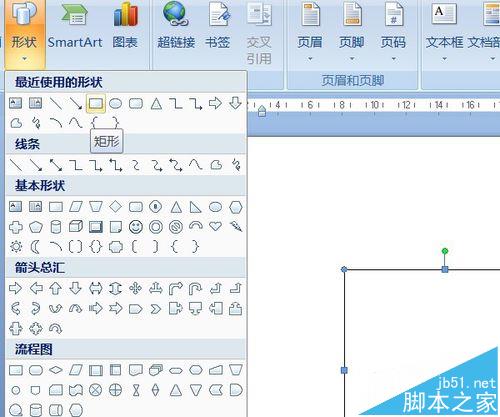Select the Double Bracket shape
The height and width of the screenshot is (417, 500).
coord(76,247)
